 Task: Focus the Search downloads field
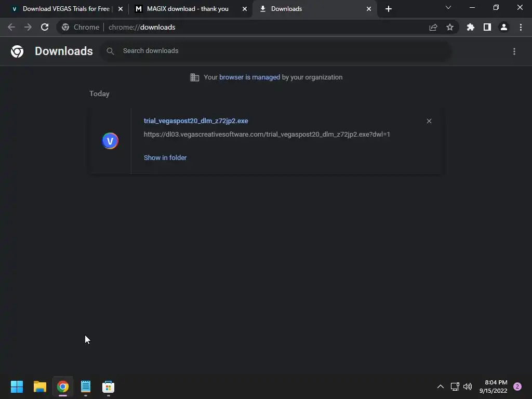pos(275,51)
